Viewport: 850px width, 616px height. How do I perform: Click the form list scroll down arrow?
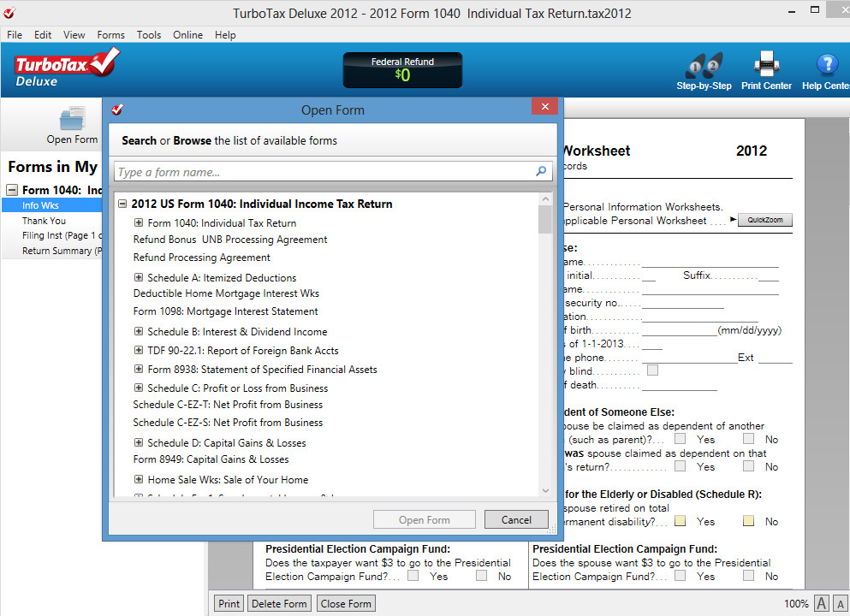545,490
